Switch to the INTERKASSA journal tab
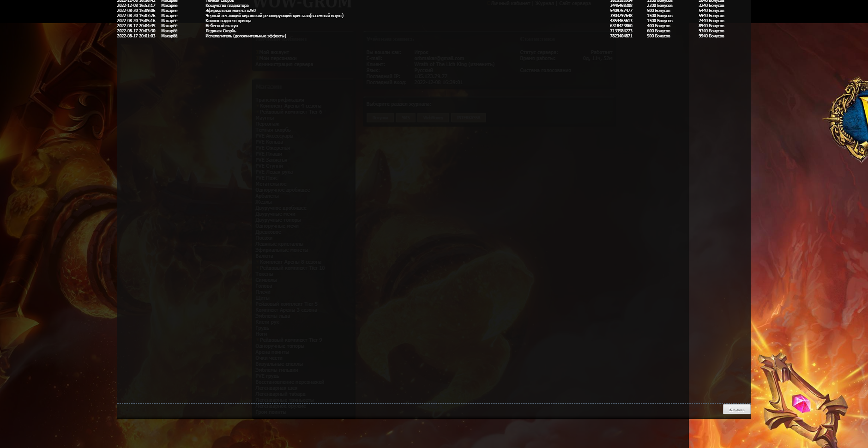The image size is (868, 448). pos(468,118)
